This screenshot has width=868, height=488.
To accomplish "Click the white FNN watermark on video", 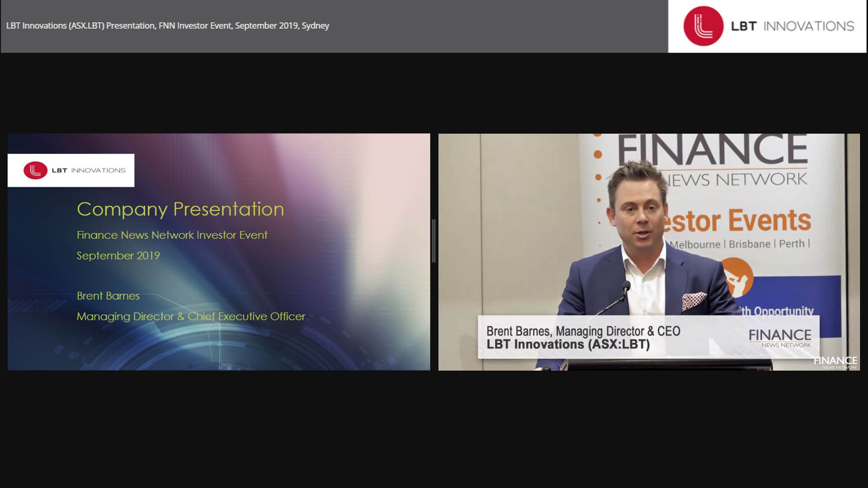I will point(835,362).
